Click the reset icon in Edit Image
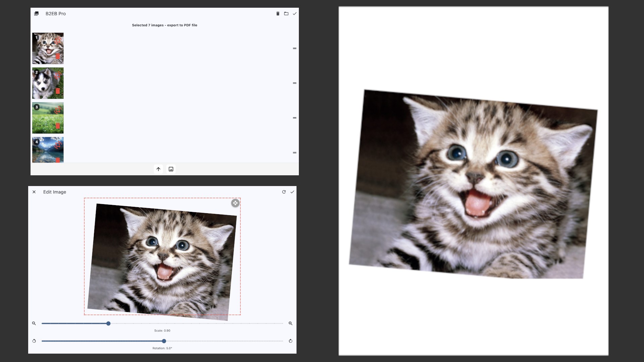 click(x=284, y=192)
